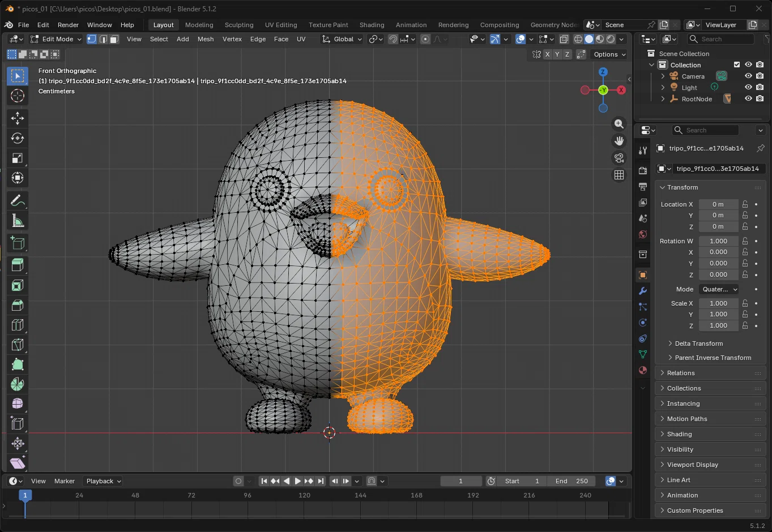Open the Mesh menu in viewport header

coord(206,39)
